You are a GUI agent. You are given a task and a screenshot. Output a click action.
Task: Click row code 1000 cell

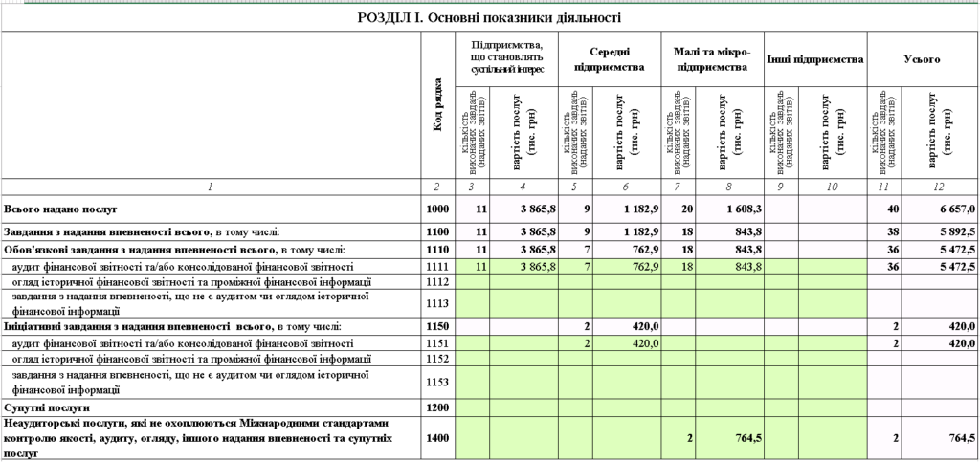click(437, 209)
